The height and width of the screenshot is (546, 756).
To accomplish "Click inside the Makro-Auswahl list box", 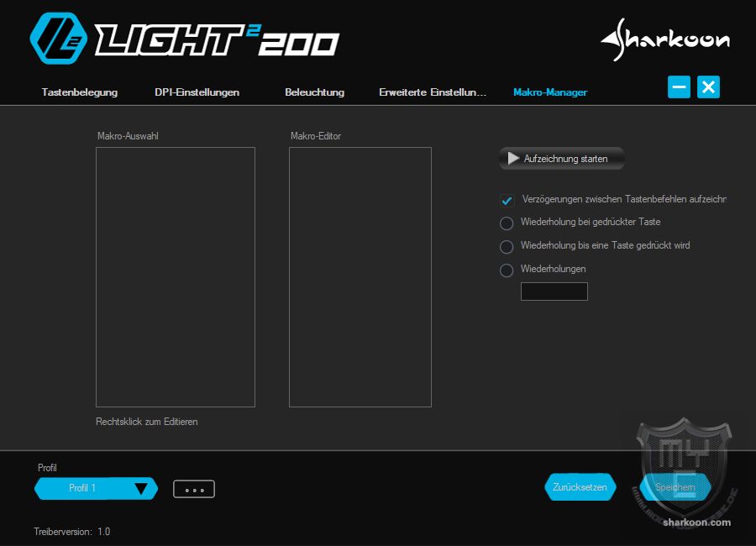I will pyautogui.click(x=176, y=277).
